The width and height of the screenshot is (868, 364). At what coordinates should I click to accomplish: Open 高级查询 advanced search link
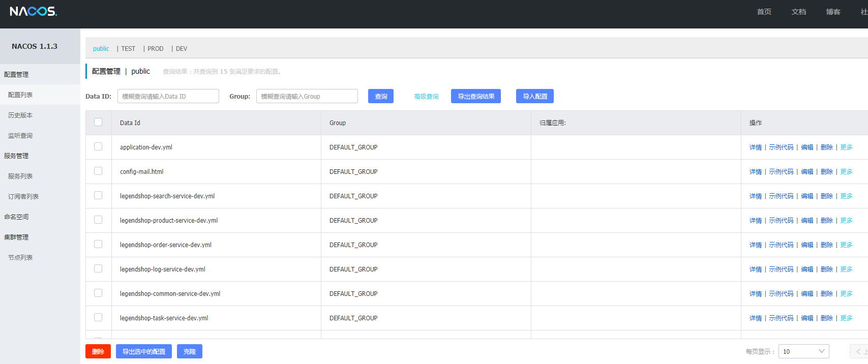point(426,97)
